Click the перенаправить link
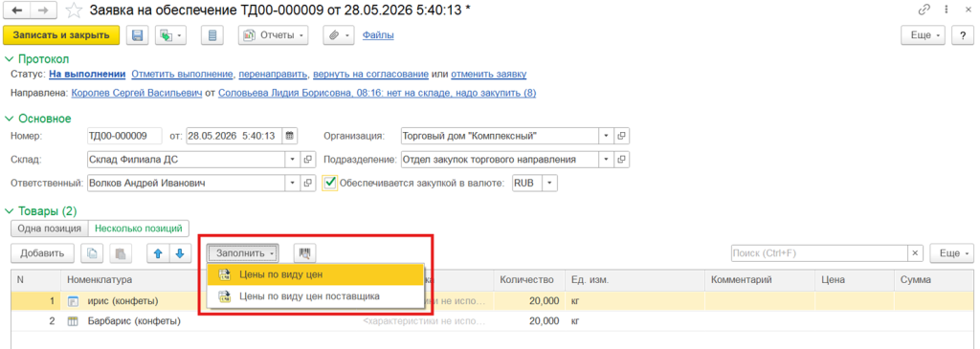Viewport: 980px width, 349px height. click(273, 75)
